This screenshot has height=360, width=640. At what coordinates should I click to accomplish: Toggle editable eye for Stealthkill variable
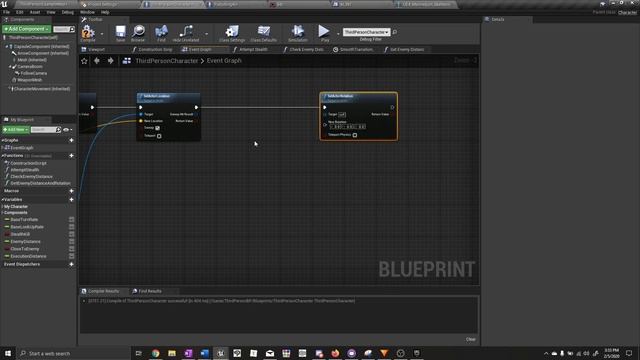click(71, 234)
